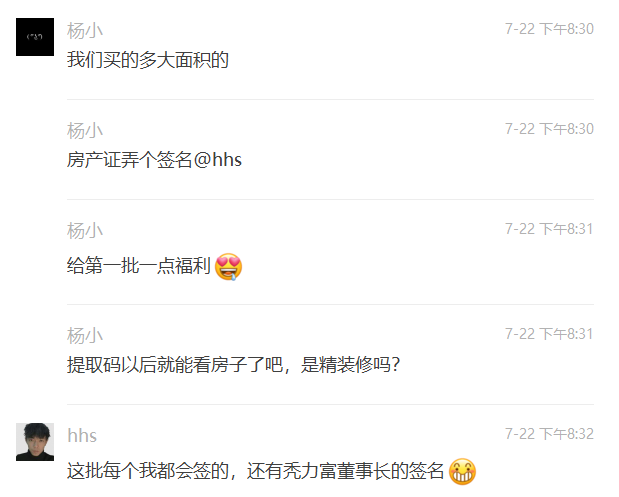Select the @hhs mention in the message
The height and width of the screenshot is (497, 619).
click(x=218, y=160)
